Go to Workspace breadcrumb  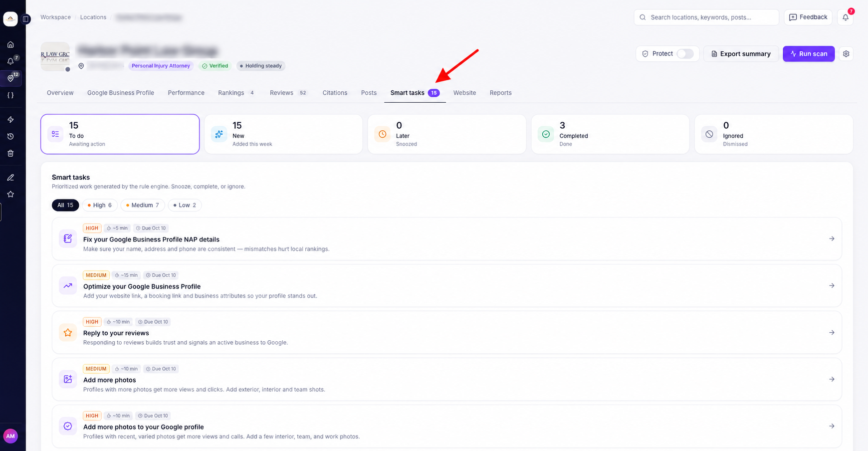coord(55,17)
